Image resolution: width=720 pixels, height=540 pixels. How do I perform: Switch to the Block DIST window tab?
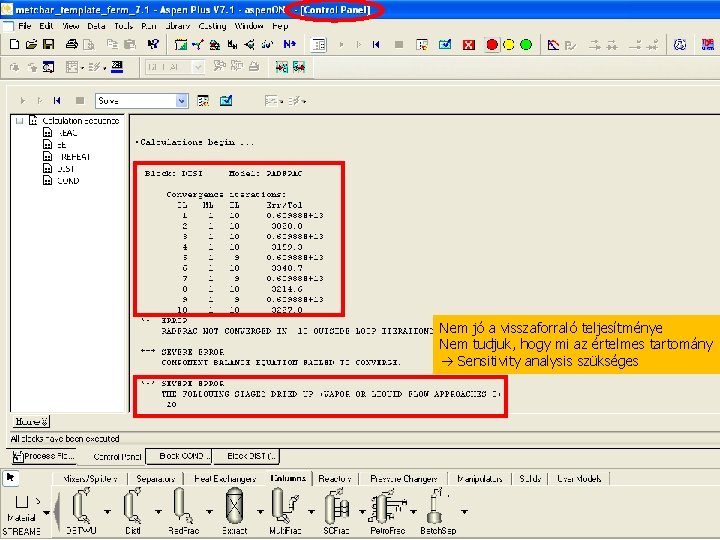click(247, 456)
